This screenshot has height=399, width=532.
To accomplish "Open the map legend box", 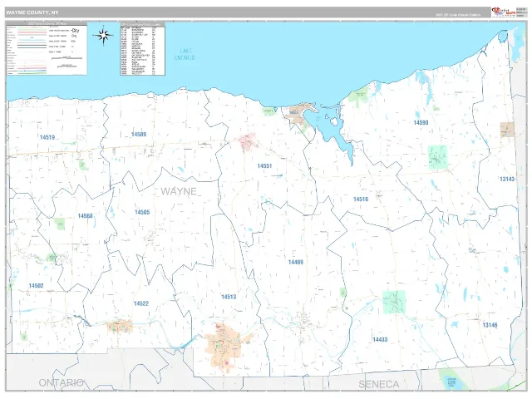I will [47, 48].
